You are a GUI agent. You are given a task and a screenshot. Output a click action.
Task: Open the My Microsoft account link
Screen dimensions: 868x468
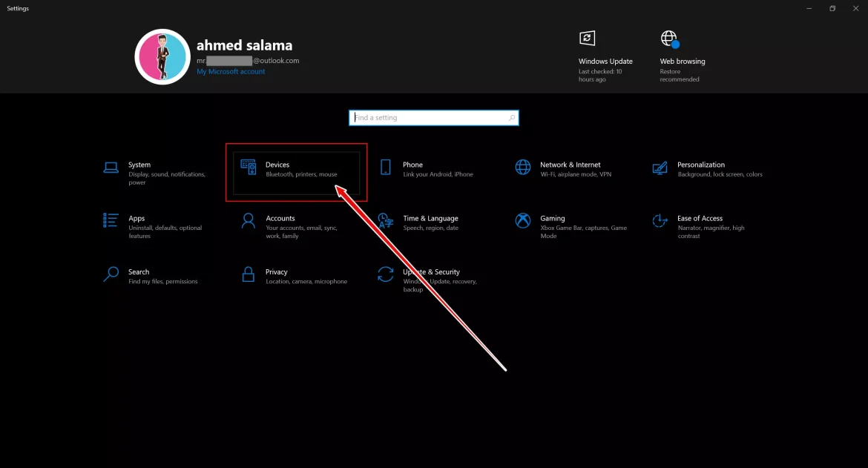pyautogui.click(x=231, y=71)
